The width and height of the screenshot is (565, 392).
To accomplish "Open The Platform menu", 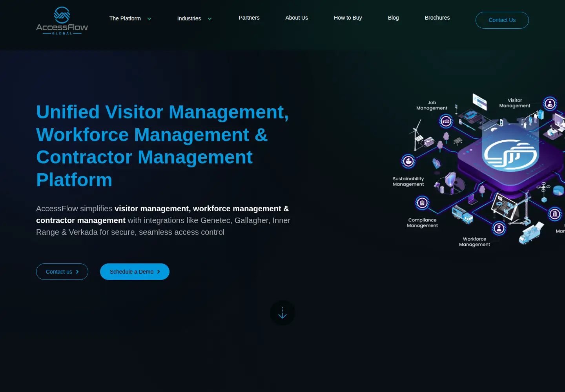I will (x=125, y=18).
